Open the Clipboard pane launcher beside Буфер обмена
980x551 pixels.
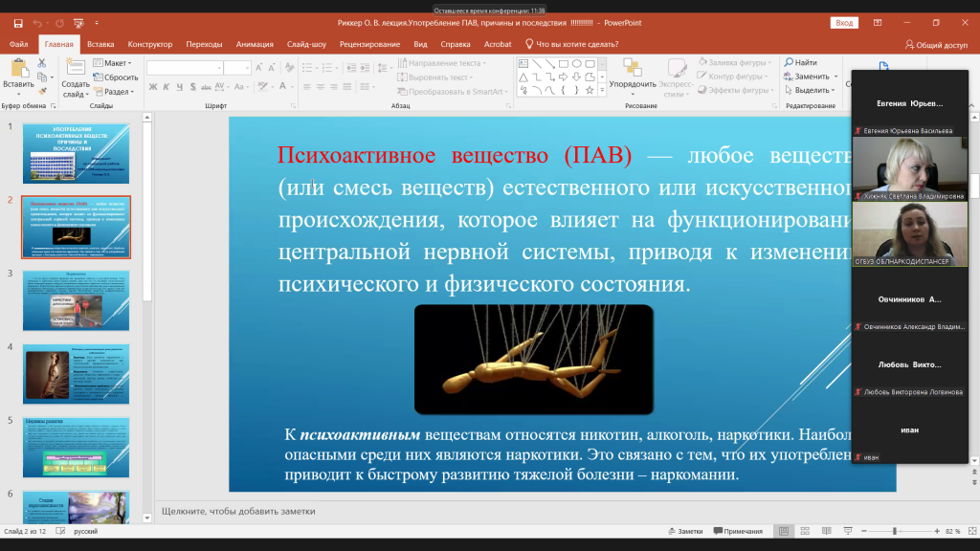pyautogui.click(x=54, y=106)
